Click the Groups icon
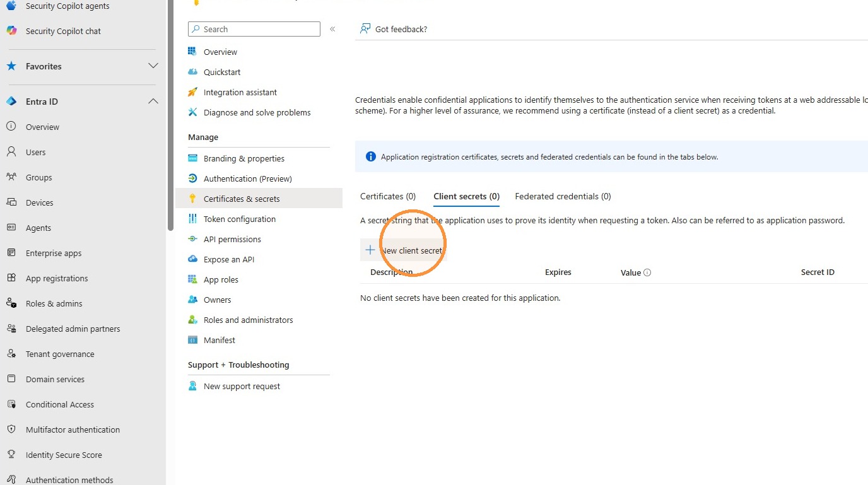The image size is (868, 485). click(11, 177)
